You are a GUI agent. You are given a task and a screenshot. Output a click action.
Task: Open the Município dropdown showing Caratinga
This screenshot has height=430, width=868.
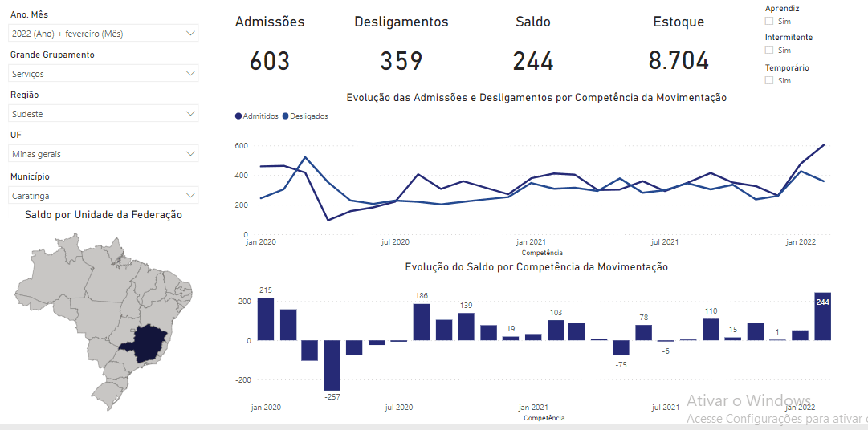(104, 195)
